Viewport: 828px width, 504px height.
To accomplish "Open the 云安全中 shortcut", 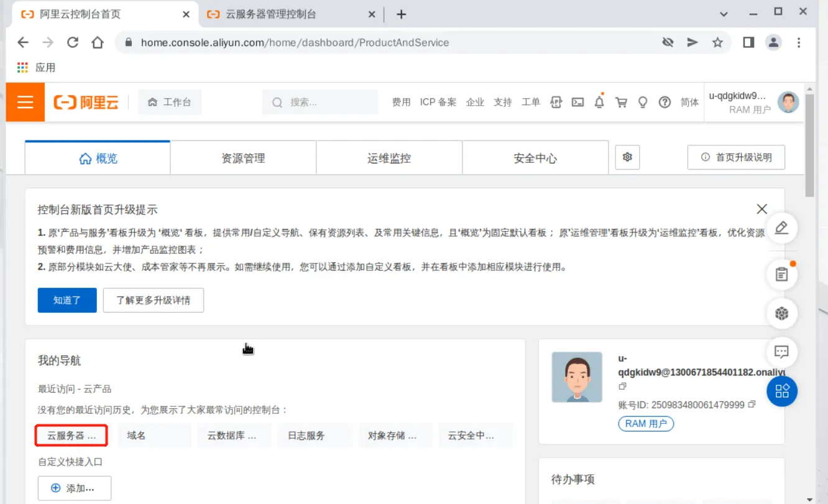I will point(475,436).
